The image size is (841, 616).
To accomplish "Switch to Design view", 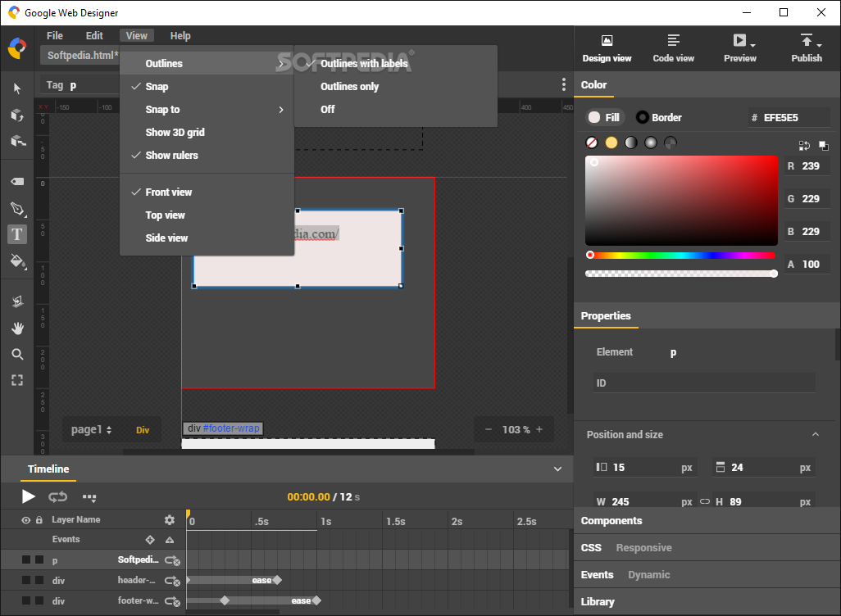I will 607,48.
